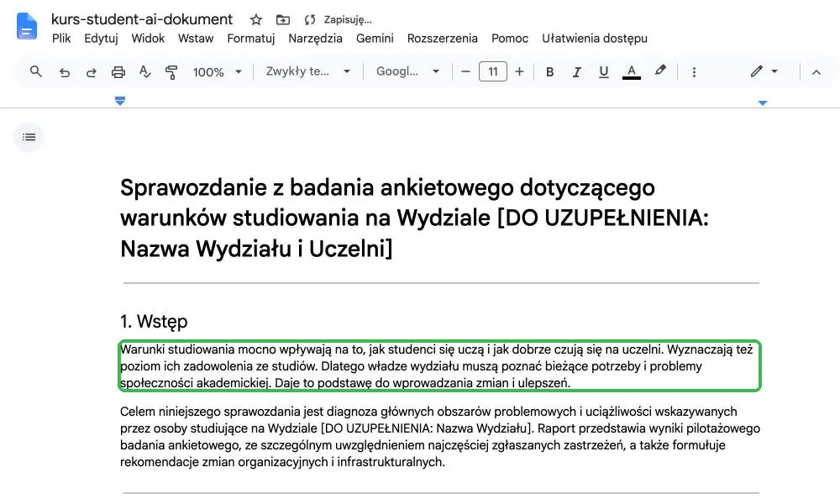Decrease font size with minus button
The width and height of the screenshot is (840, 504).
tap(465, 71)
